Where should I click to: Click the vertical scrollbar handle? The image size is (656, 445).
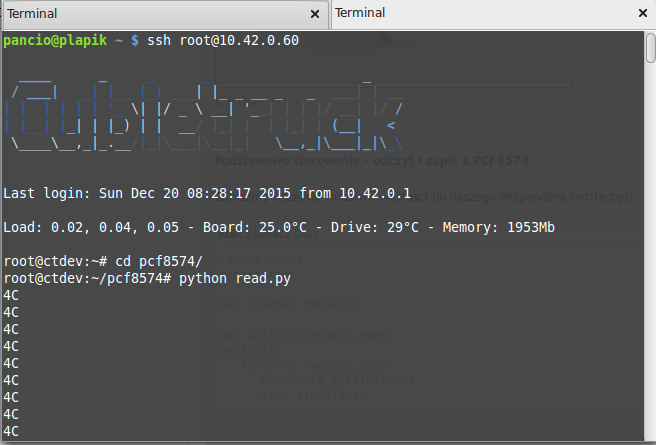649,47
